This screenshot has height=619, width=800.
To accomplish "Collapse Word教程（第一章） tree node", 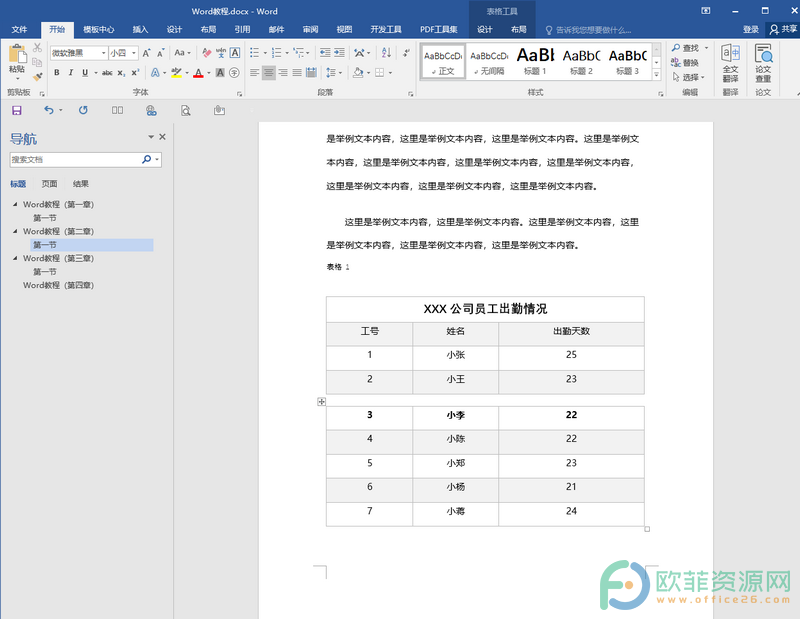I will pos(15,204).
